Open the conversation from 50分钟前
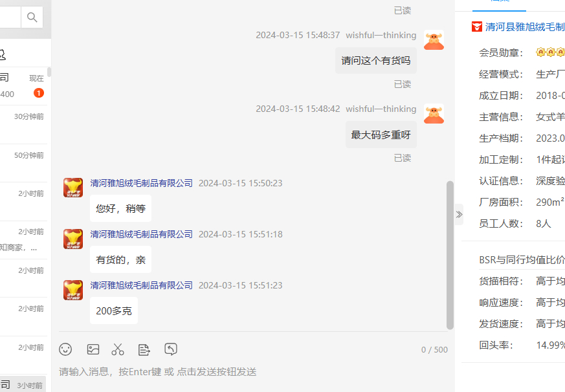 23,163
